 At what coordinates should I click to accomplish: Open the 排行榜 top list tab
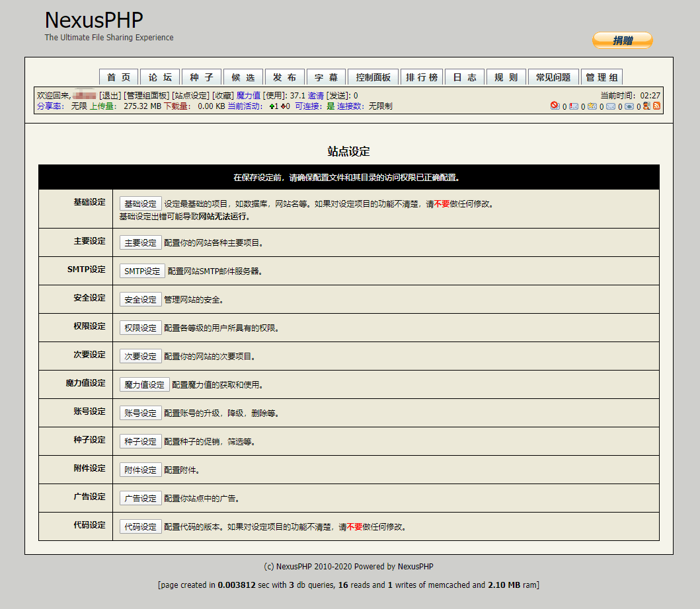[422, 77]
